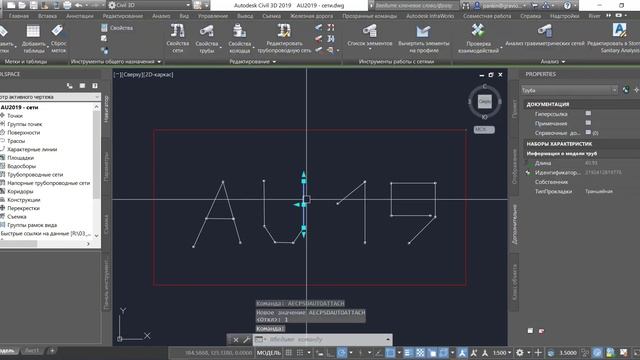Toggle lineweight display in status bar
The image size is (640, 360).
pos(408,353)
